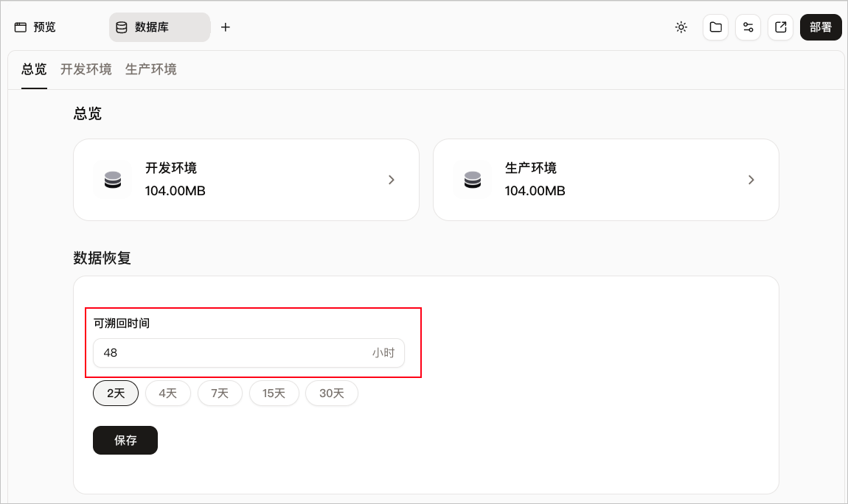Expand the 开发环境 card chevron
Screen dimensions: 848x504
tap(392, 180)
